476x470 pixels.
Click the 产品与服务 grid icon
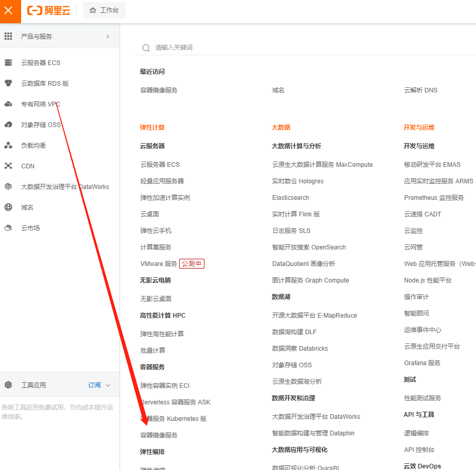coord(8,37)
